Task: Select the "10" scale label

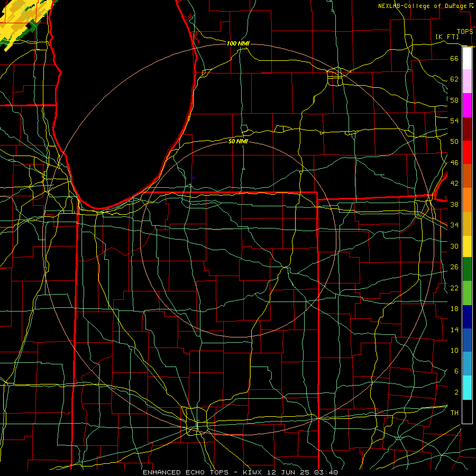Action: point(454,351)
